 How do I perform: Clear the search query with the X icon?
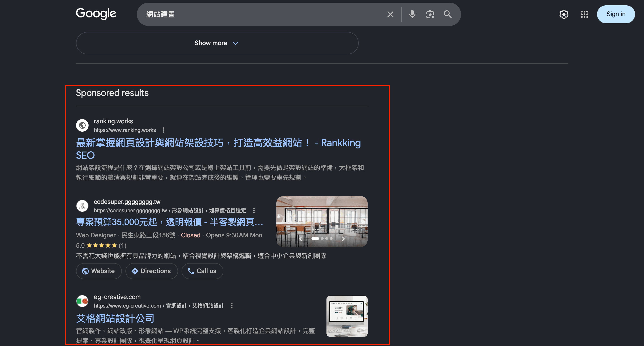tap(390, 14)
